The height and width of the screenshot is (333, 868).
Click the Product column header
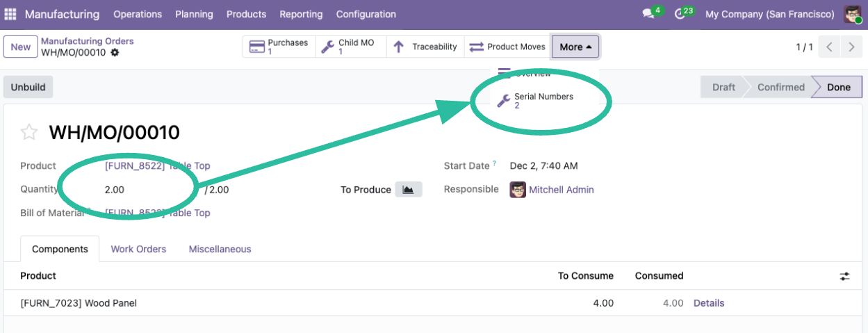(x=38, y=276)
